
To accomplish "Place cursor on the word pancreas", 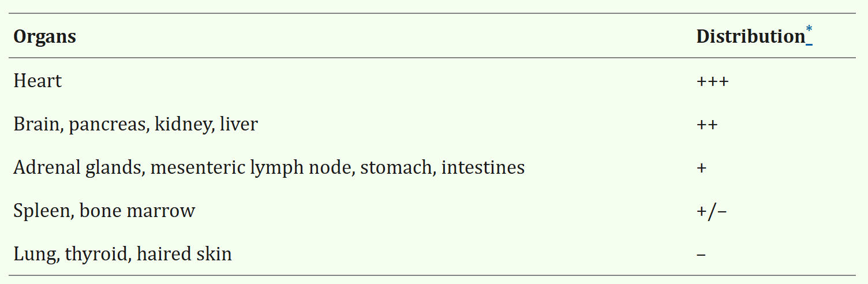I will click(109, 125).
